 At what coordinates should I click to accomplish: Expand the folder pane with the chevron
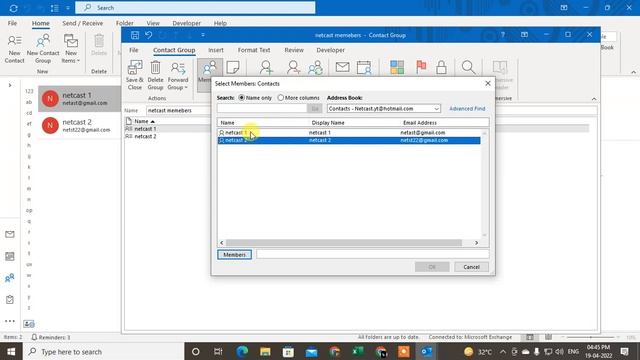10,85
